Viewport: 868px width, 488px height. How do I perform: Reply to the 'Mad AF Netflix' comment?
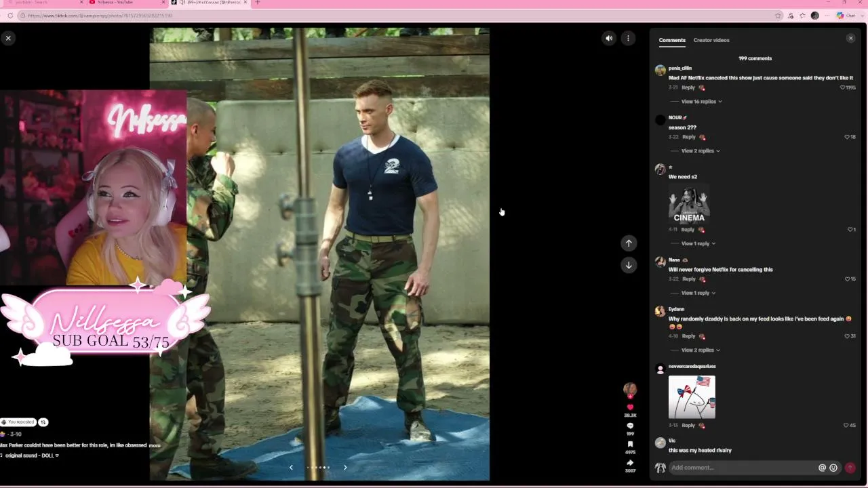point(688,87)
